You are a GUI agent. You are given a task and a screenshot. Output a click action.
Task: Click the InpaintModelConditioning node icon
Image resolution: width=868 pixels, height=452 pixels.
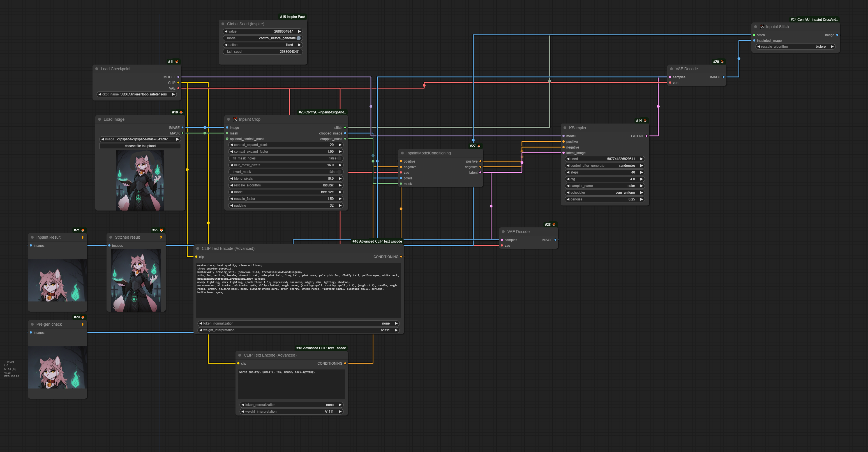click(x=402, y=152)
